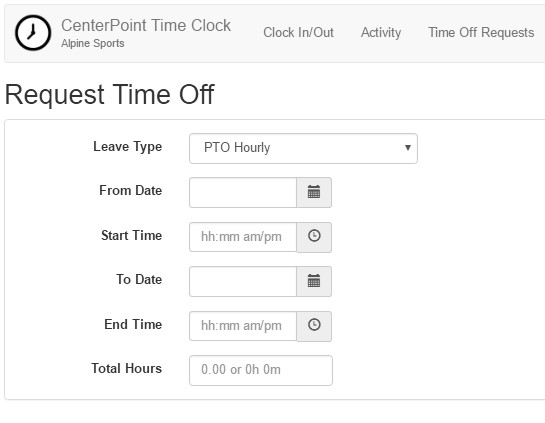The width and height of the screenshot is (545, 423).
Task: Focus the End Time input field
Action: pyautogui.click(x=243, y=326)
